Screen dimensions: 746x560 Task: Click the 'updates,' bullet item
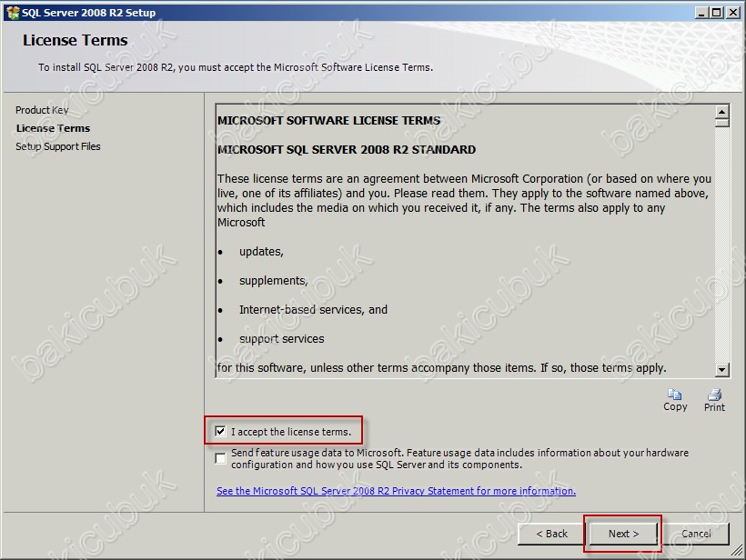(261, 252)
